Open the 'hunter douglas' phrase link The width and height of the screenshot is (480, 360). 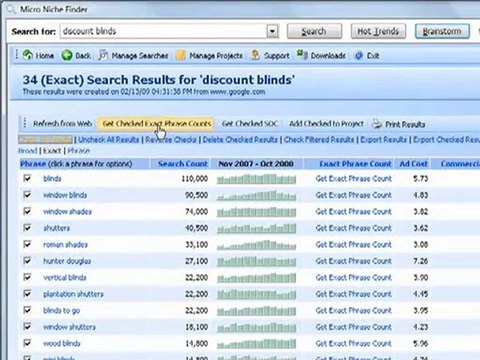point(67,261)
